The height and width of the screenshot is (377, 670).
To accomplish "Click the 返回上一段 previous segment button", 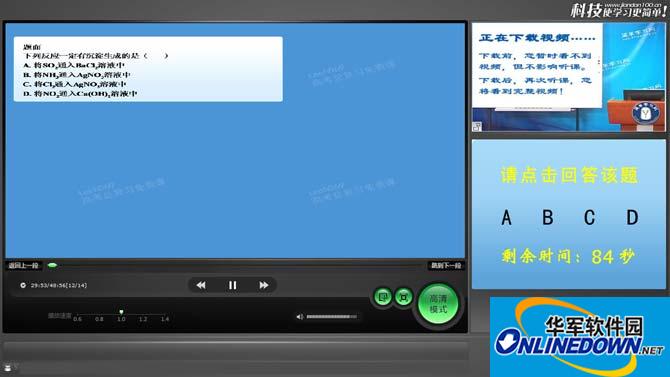I will [24, 265].
